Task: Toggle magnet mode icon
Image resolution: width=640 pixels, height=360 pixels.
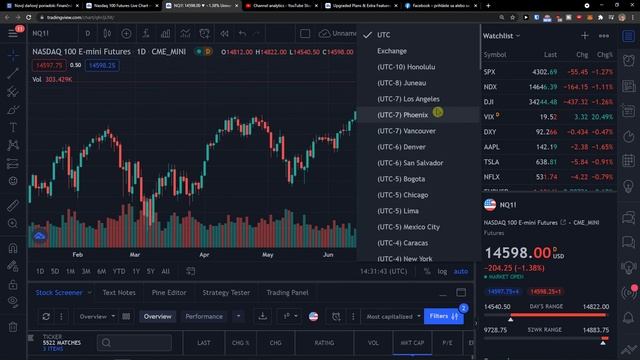Action: click(x=13, y=248)
